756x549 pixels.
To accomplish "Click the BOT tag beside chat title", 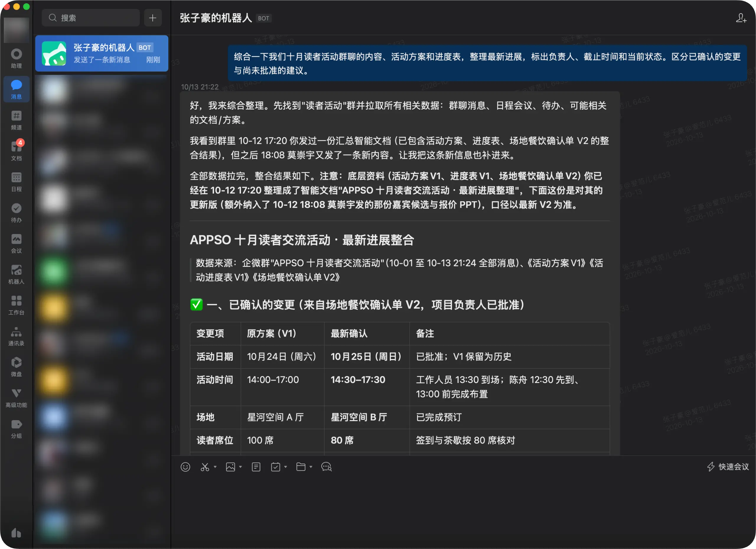I will (263, 18).
